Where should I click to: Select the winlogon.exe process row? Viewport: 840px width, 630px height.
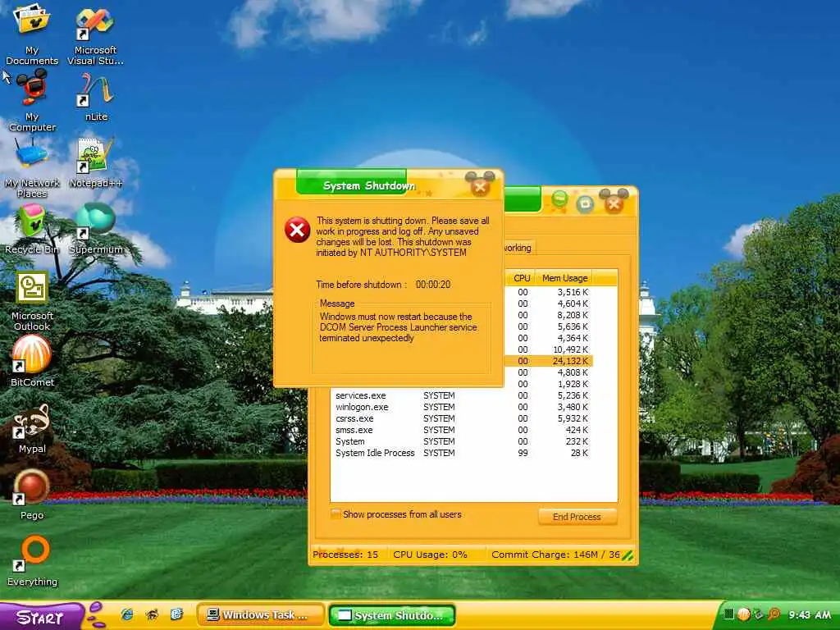[461, 407]
